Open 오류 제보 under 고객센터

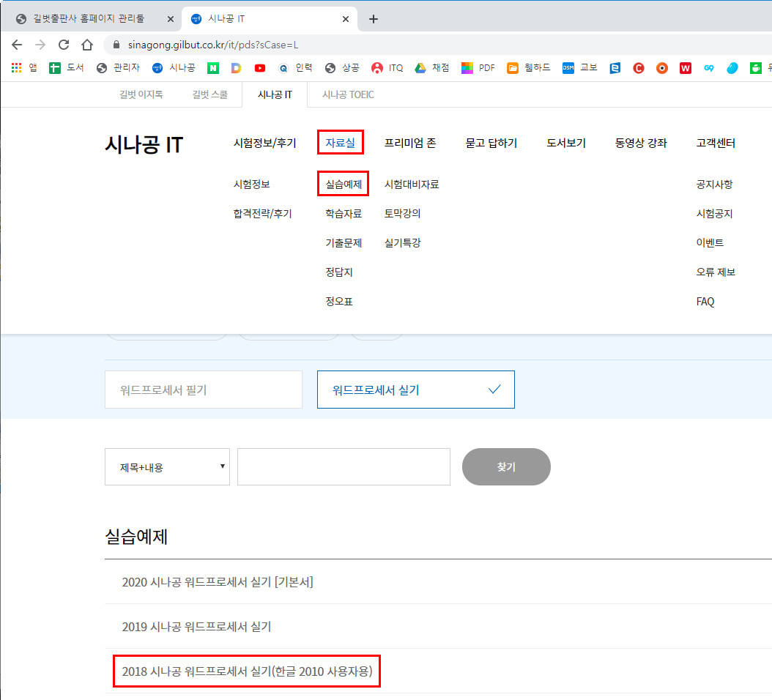[x=716, y=272]
